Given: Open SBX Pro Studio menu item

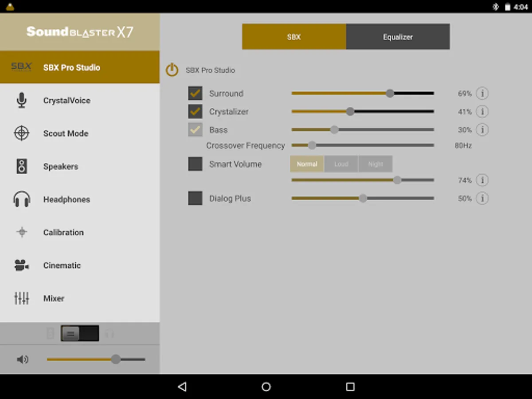Looking at the screenshot, I should [80, 67].
